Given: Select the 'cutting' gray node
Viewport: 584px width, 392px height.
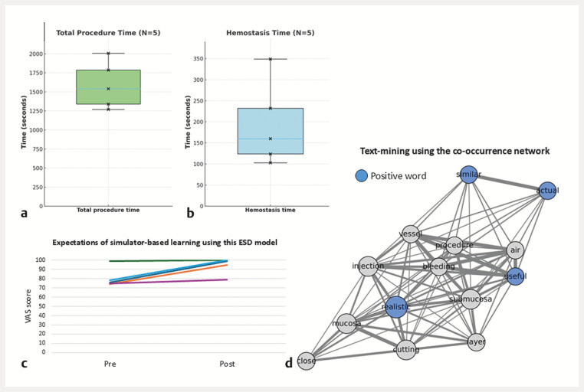Looking at the screenshot, I should click(x=406, y=350).
